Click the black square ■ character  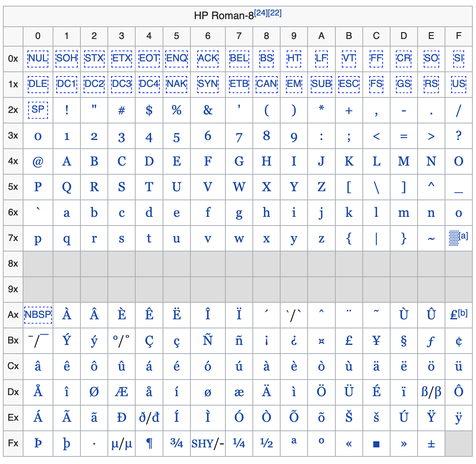point(376,444)
